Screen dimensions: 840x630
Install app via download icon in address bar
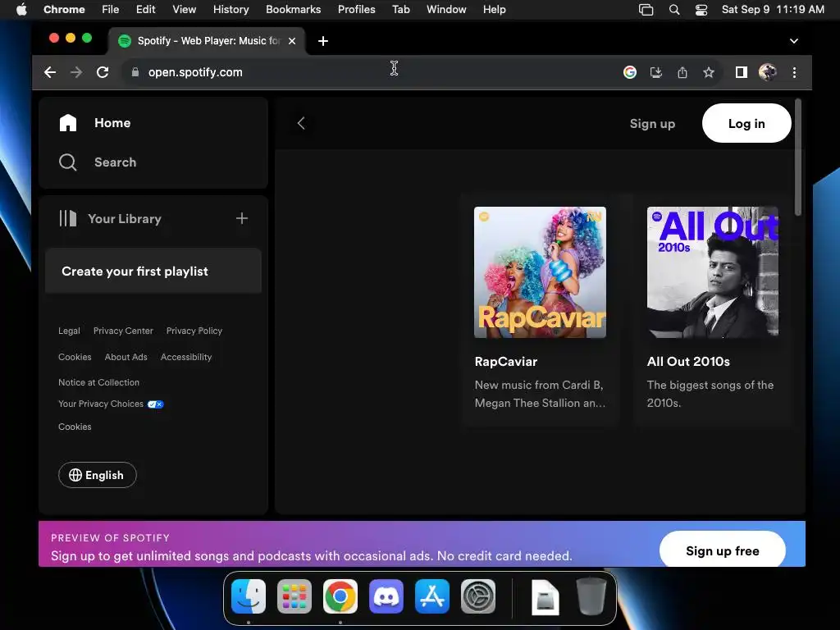point(656,72)
